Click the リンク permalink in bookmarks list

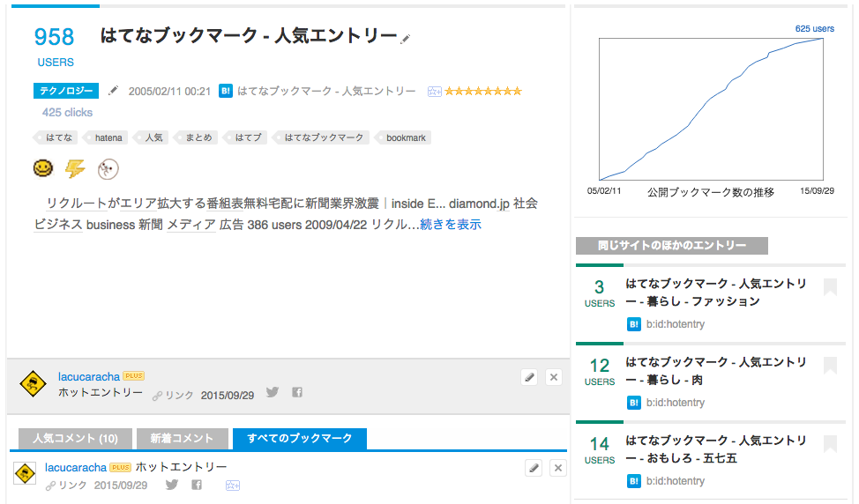[72, 485]
